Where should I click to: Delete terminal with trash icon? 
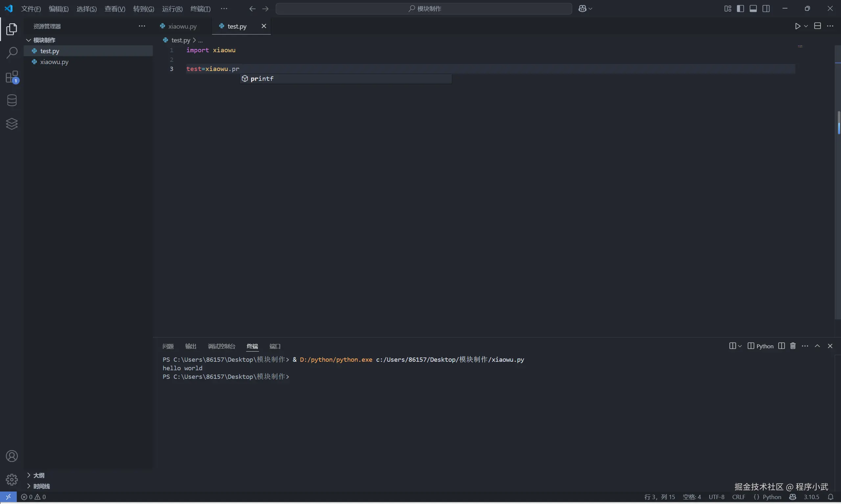pos(793,346)
